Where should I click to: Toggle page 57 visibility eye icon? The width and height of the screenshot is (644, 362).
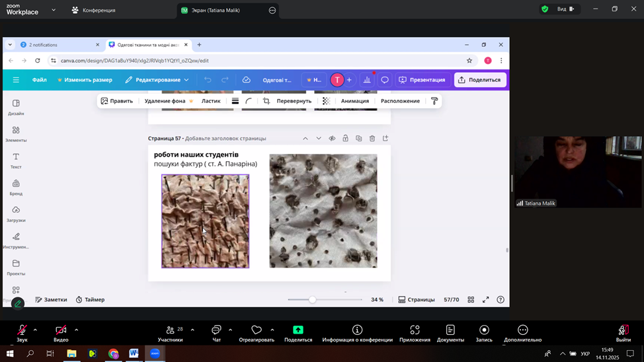pos(332,139)
